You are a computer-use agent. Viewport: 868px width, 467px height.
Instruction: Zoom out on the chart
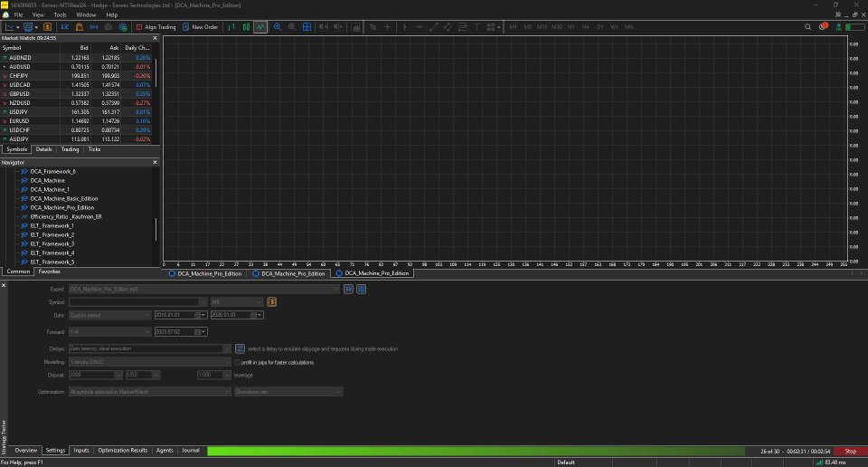[292, 26]
